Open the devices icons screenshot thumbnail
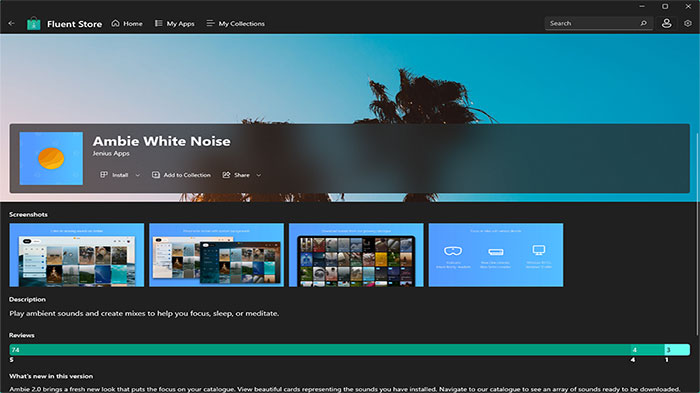 496,255
